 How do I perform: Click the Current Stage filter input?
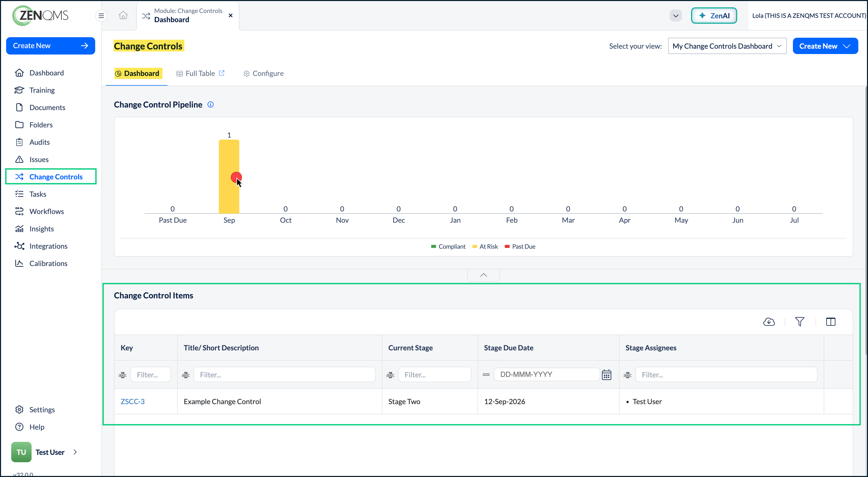[435, 375]
